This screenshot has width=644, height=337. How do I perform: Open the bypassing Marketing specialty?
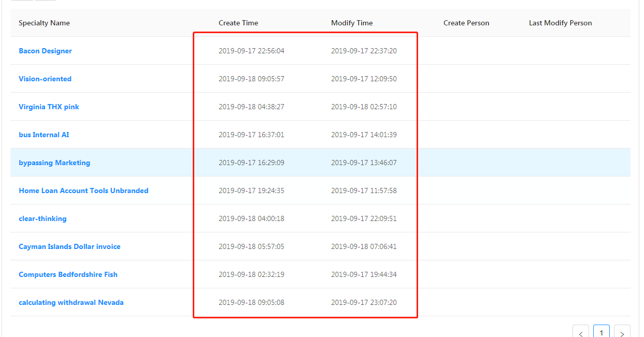pyautogui.click(x=54, y=163)
